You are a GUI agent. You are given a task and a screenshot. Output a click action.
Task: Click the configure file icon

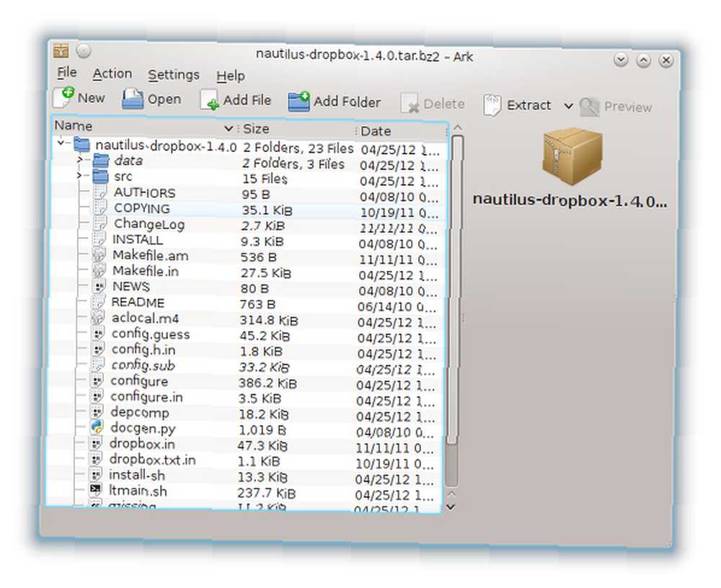pos(97,380)
